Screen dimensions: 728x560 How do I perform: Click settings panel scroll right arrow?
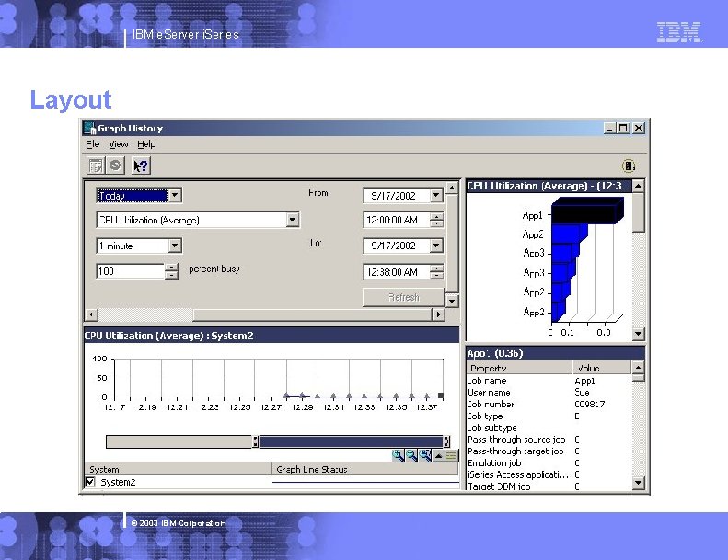[x=438, y=314]
